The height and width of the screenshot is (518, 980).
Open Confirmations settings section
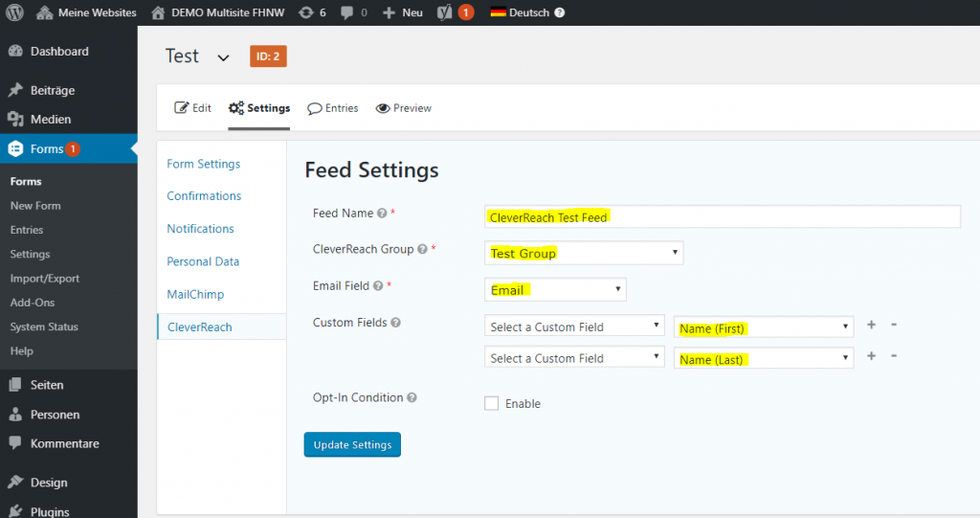(x=204, y=196)
